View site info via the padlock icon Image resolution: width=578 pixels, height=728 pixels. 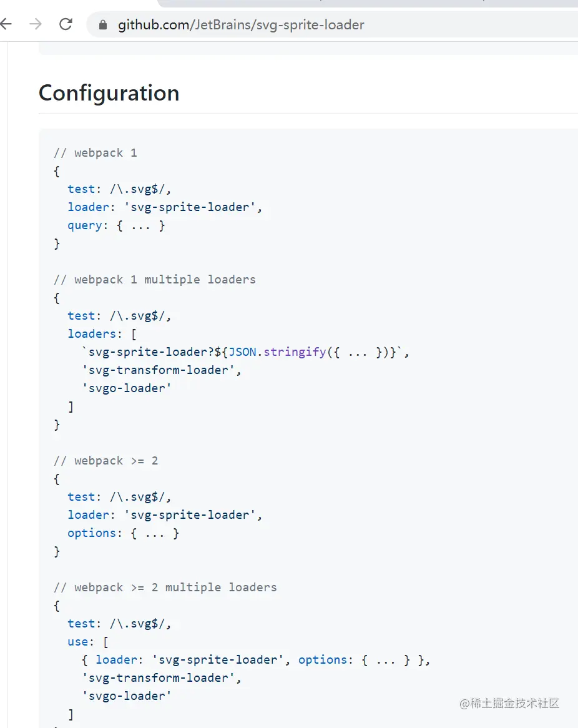[103, 24]
